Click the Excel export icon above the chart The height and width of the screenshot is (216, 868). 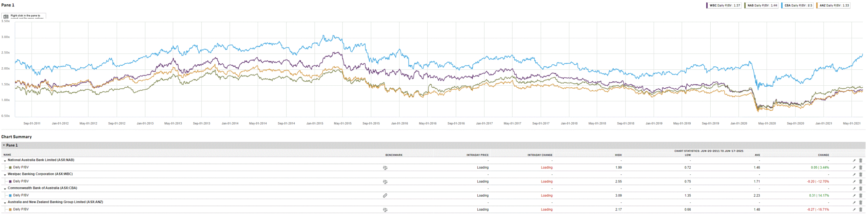6,16
